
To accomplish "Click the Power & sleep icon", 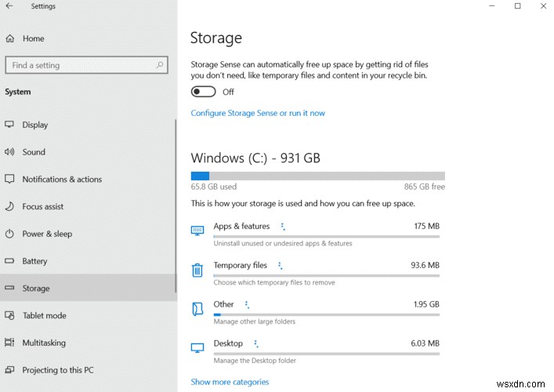I will (x=9, y=234).
